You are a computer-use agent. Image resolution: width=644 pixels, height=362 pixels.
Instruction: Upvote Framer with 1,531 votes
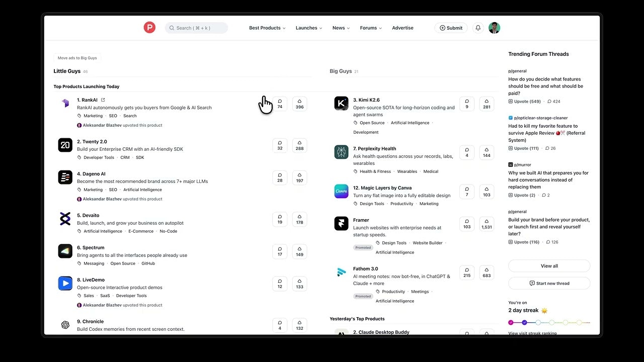(487, 224)
